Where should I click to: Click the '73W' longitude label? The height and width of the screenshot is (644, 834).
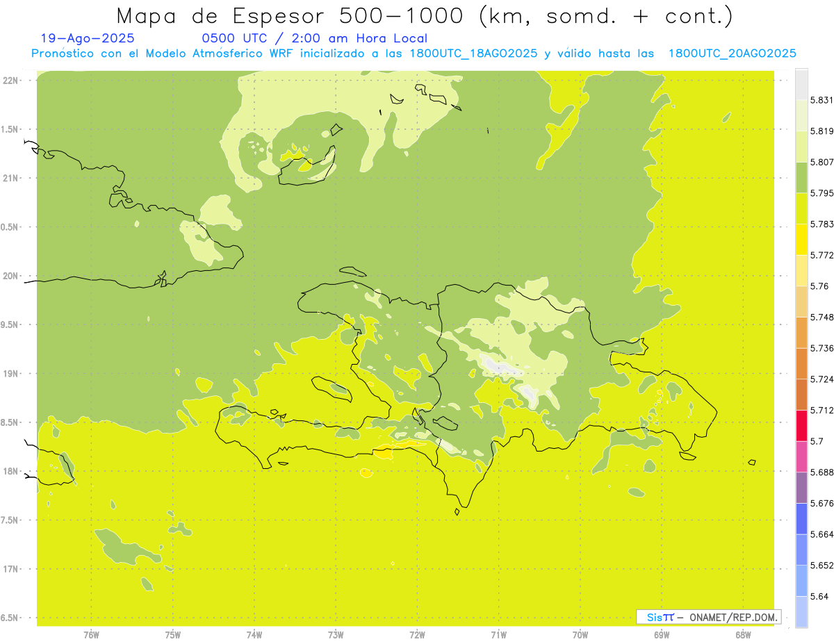[x=336, y=635]
